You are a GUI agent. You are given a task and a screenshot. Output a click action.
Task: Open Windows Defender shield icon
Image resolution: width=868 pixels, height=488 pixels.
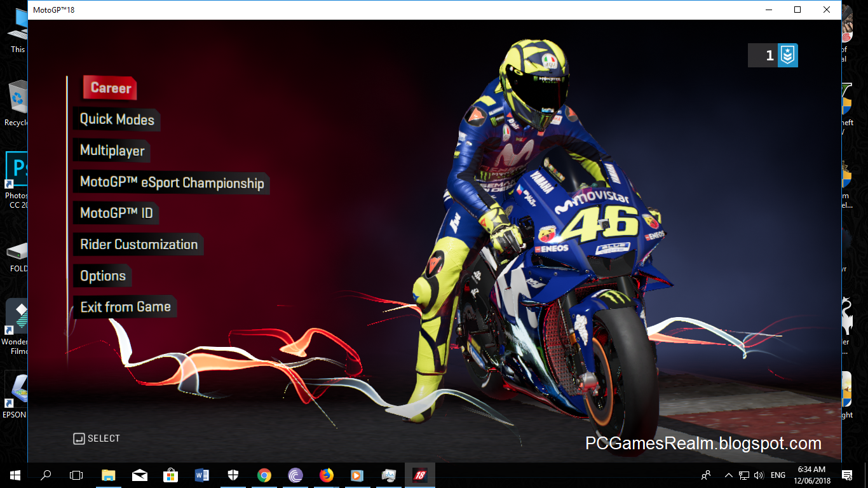pyautogui.click(x=233, y=475)
